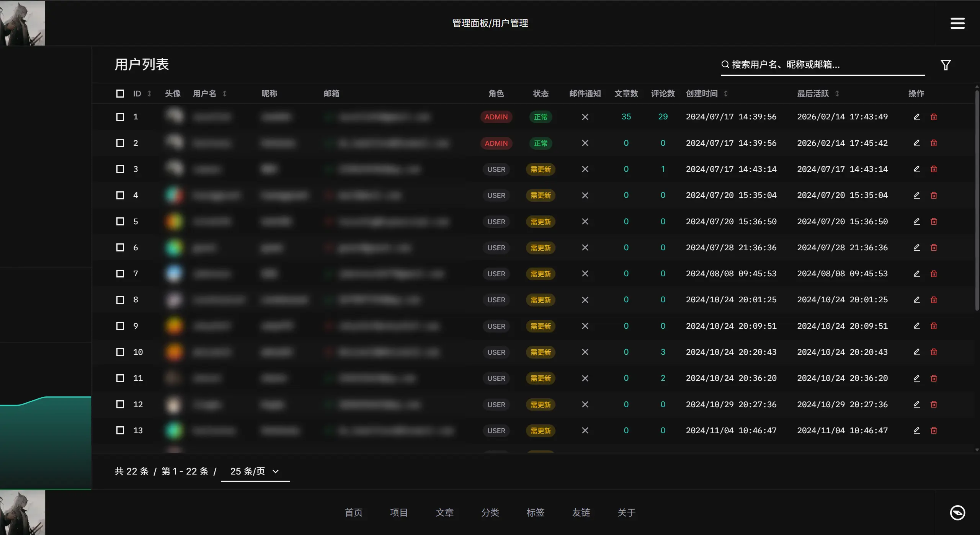Toggle mail notification X for user 5

pos(585,222)
